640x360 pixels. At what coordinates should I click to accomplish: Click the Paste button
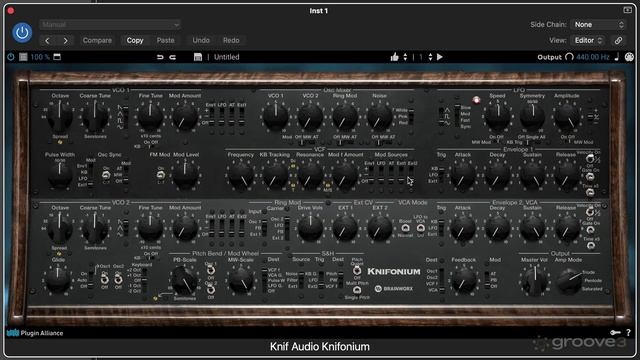pos(165,40)
